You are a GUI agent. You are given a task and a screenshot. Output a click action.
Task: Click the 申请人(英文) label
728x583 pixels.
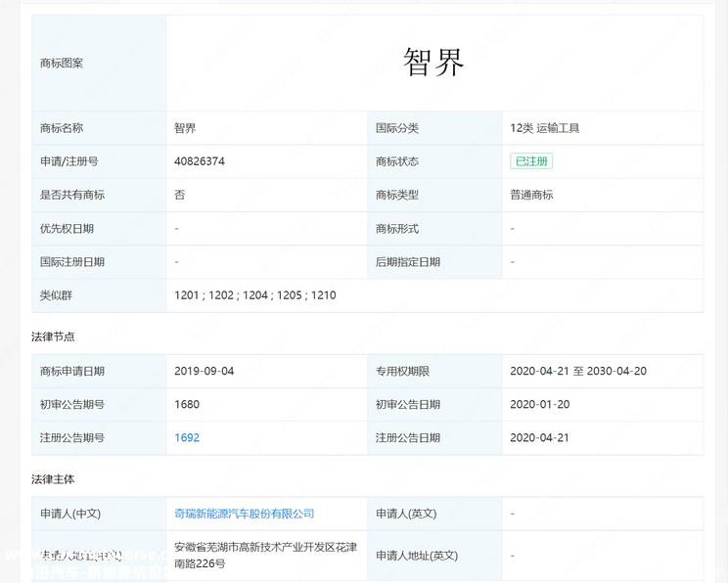(406, 514)
